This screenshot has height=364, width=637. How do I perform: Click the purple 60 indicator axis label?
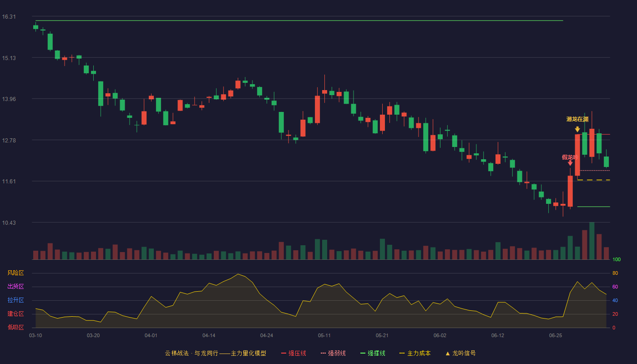click(x=615, y=287)
